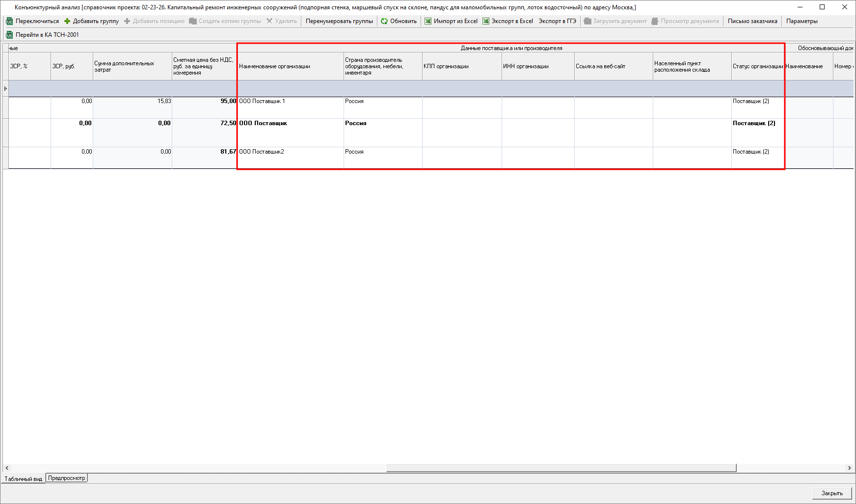Click Перенумеровать группы in toolbar
This screenshot has width=856, height=504.
(339, 21)
